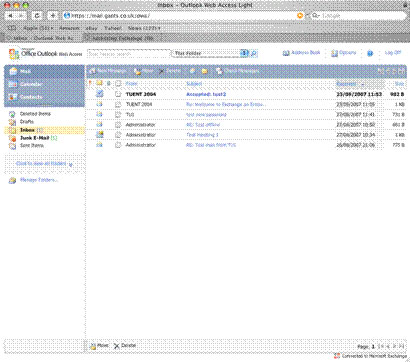
Task: Add a bookmark with the plus button
Action: 53,16
